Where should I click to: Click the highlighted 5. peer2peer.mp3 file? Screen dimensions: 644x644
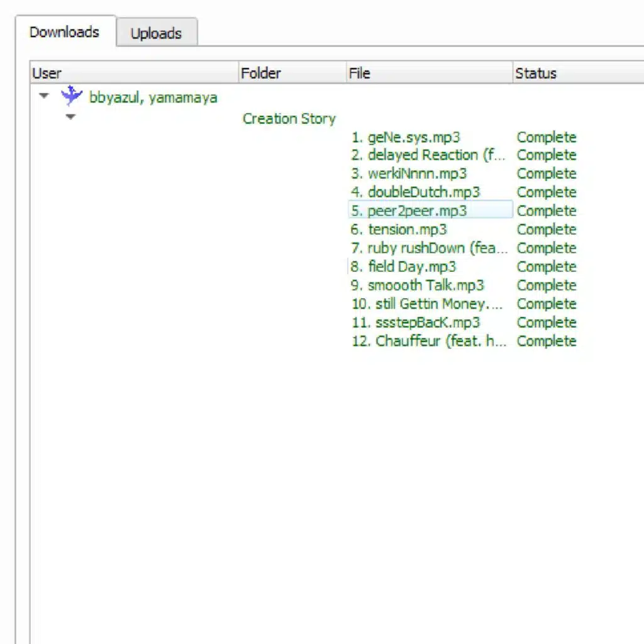409,211
